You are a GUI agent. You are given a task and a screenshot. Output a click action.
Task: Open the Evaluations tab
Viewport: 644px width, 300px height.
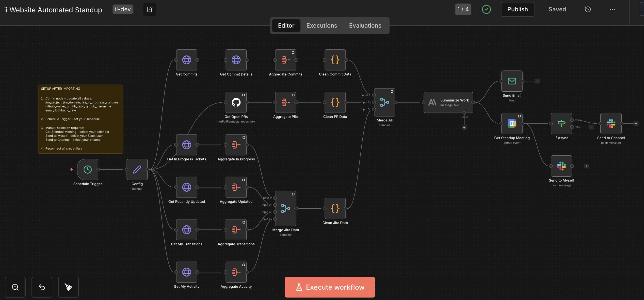tap(365, 26)
